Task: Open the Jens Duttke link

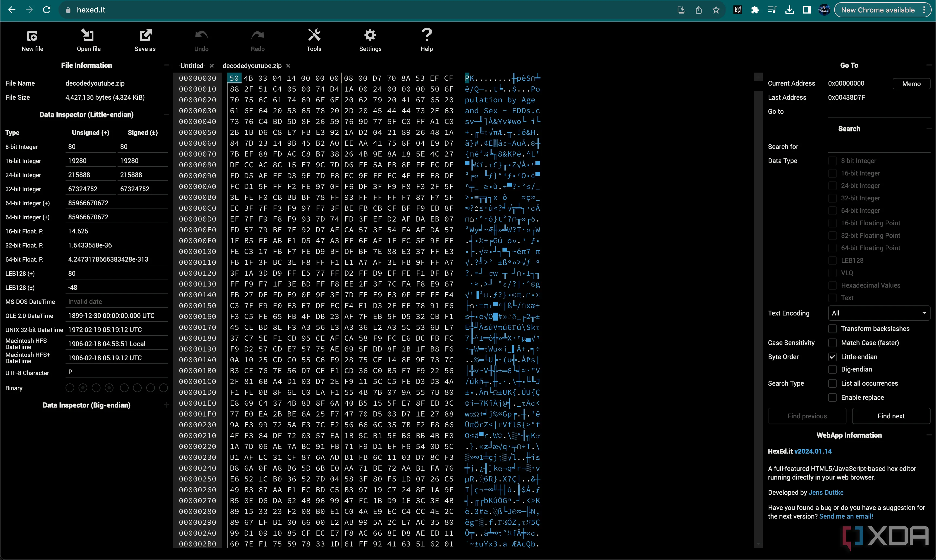Action: coord(826,493)
